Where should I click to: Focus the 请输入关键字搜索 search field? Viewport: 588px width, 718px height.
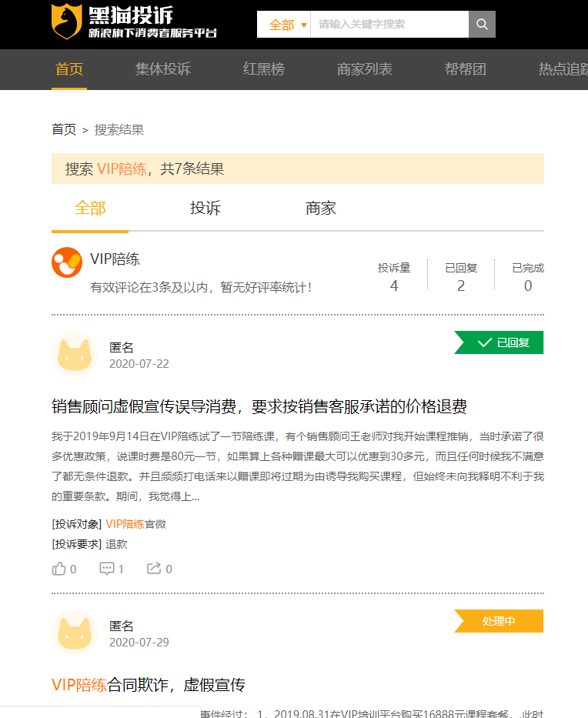coord(389,25)
